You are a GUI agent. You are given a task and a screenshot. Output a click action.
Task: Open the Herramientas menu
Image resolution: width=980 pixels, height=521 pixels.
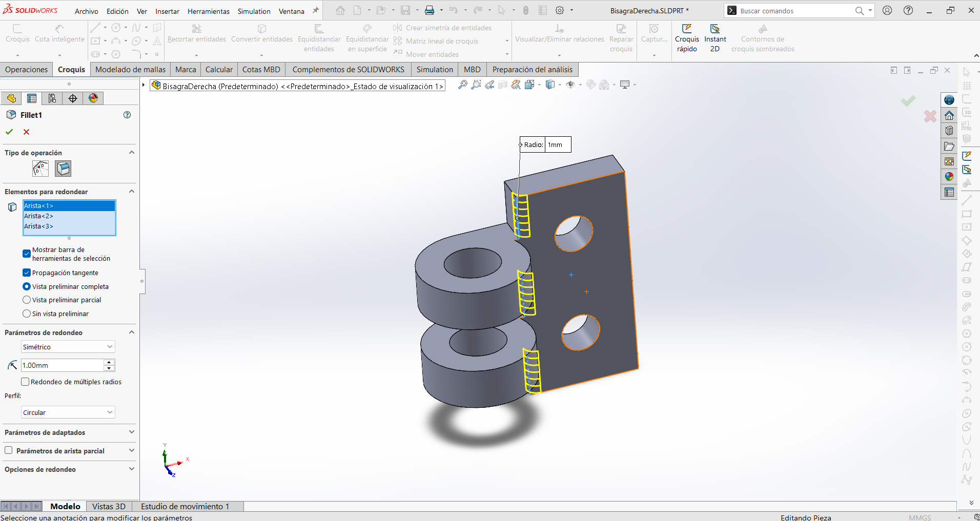pos(208,11)
